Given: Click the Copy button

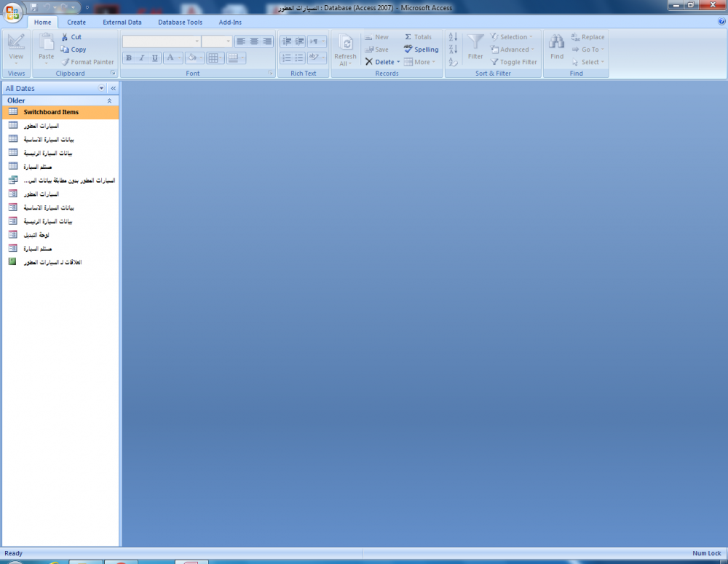Looking at the screenshot, I should (x=74, y=49).
